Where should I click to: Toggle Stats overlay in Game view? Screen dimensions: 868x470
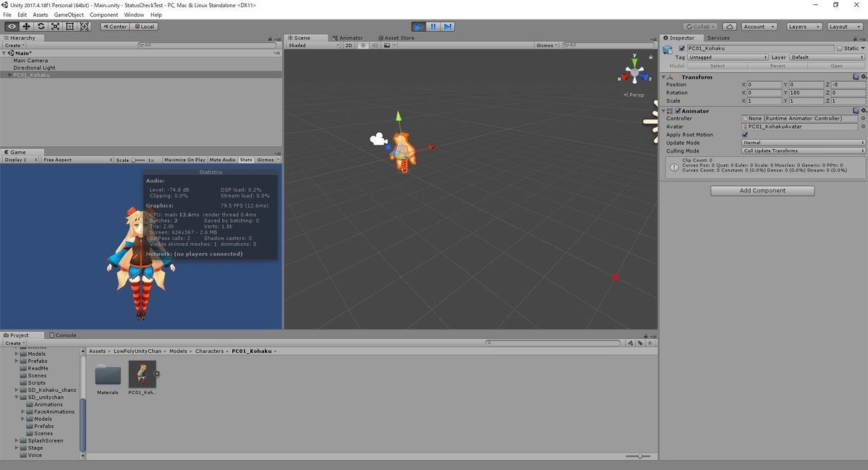(246, 160)
